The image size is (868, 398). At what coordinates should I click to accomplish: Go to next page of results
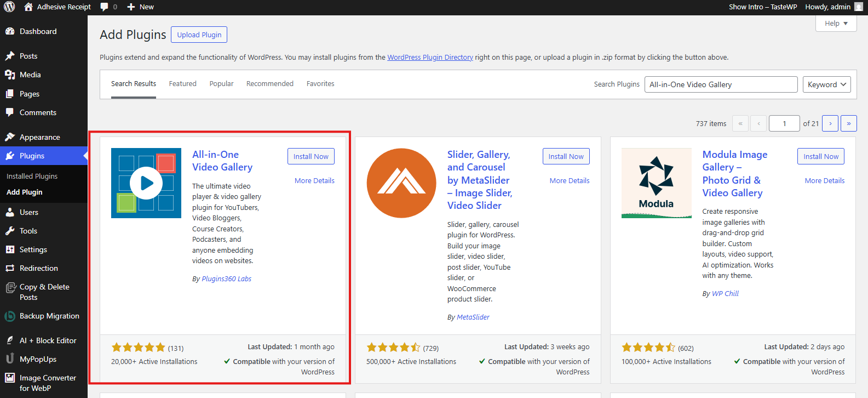tap(830, 123)
